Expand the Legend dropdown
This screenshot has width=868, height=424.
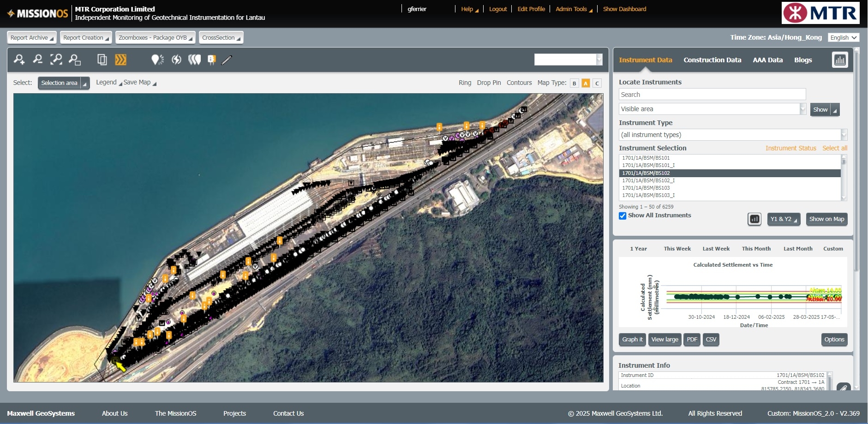click(x=109, y=83)
